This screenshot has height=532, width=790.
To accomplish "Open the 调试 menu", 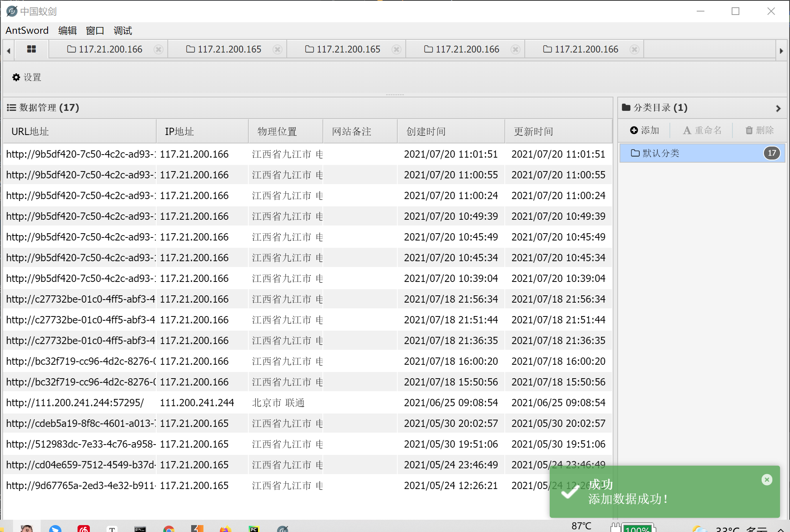I will [123, 30].
